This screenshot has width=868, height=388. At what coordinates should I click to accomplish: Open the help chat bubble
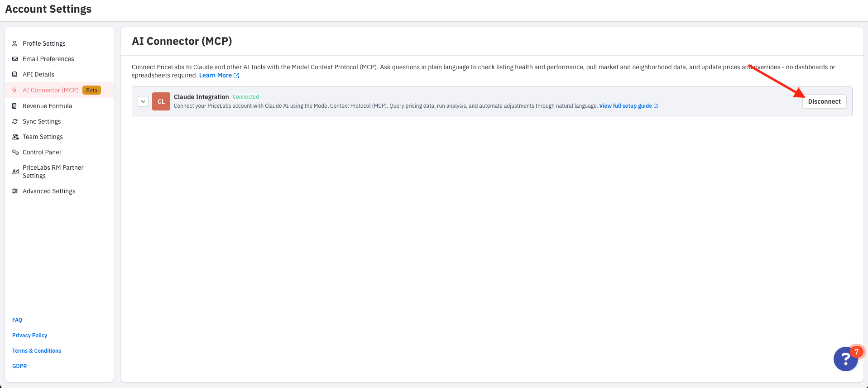tap(845, 359)
